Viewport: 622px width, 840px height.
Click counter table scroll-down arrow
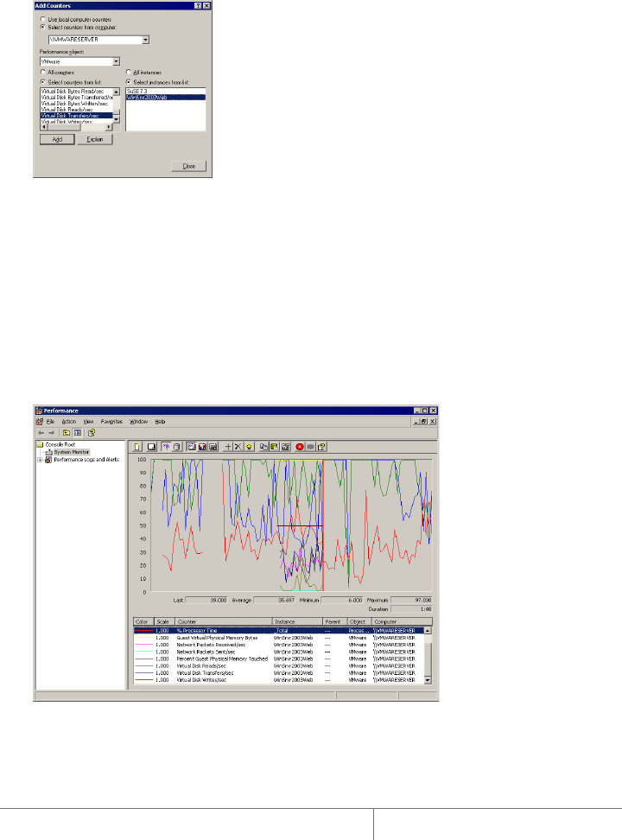(428, 679)
